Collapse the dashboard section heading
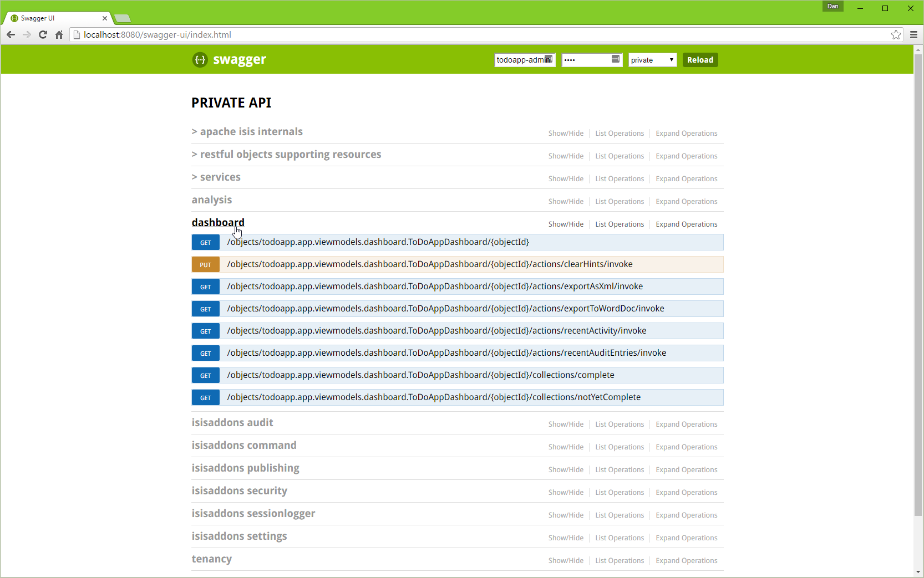924x578 pixels. pyautogui.click(x=218, y=223)
